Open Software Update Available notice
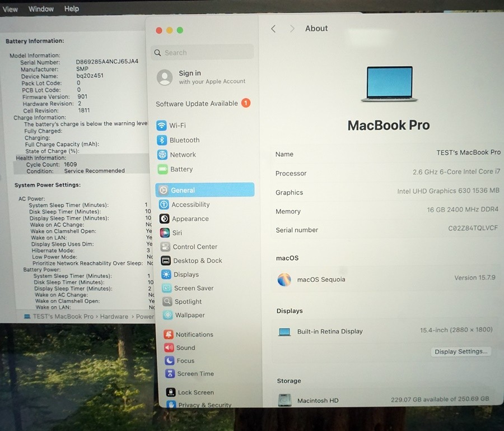This screenshot has width=504, height=431. [203, 104]
